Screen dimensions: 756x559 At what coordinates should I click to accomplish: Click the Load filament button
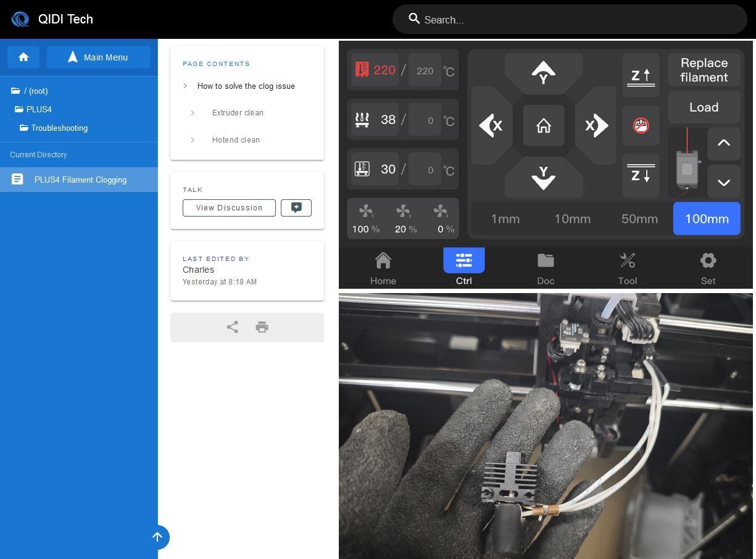704,107
